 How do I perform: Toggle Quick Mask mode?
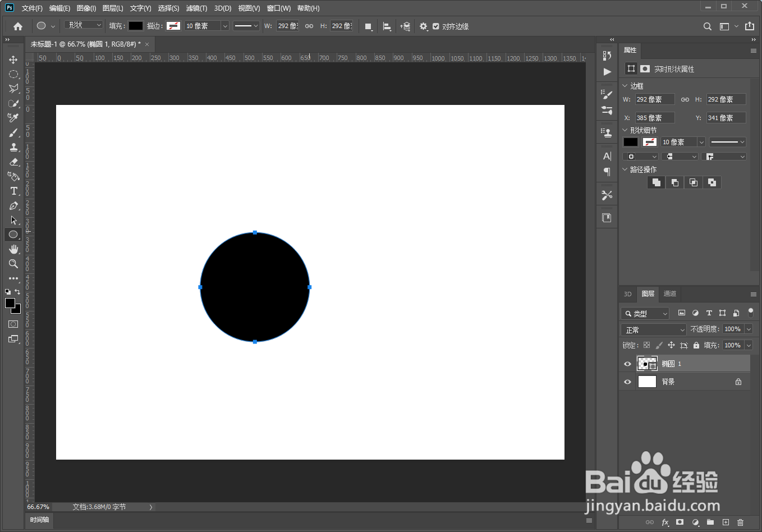point(13,324)
